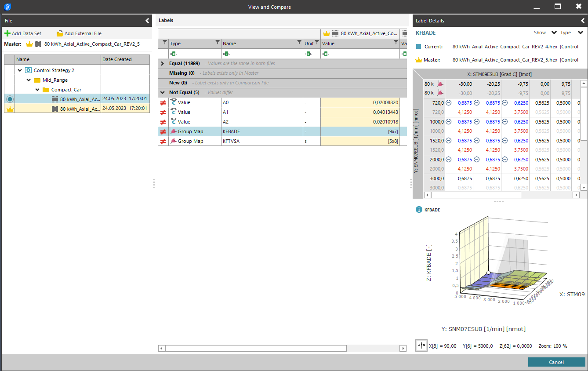Click the Group Map icon in KFTVSA row
Image resolution: width=588 pixels, height=371 pixels.
click(x=173, y=141)
